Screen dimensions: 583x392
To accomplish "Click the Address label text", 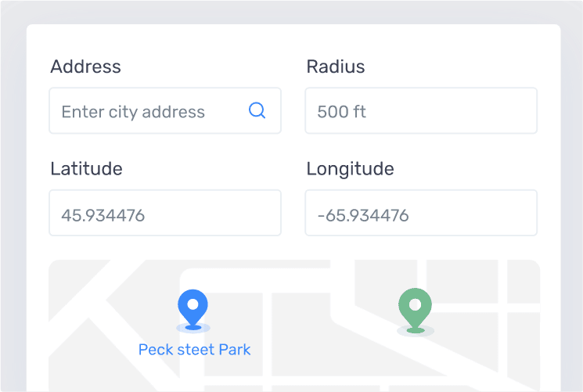I will coord(85,67).
